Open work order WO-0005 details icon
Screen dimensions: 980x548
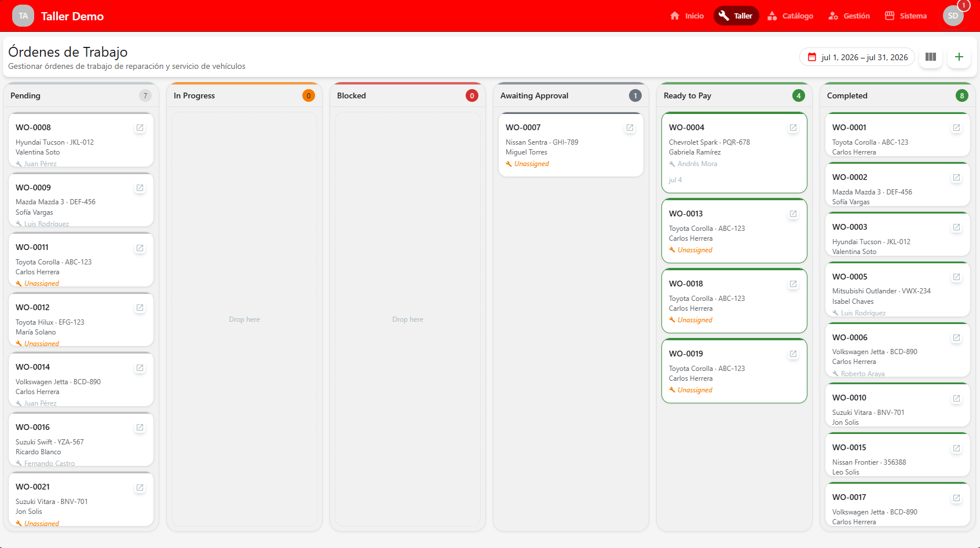(956, 277)
